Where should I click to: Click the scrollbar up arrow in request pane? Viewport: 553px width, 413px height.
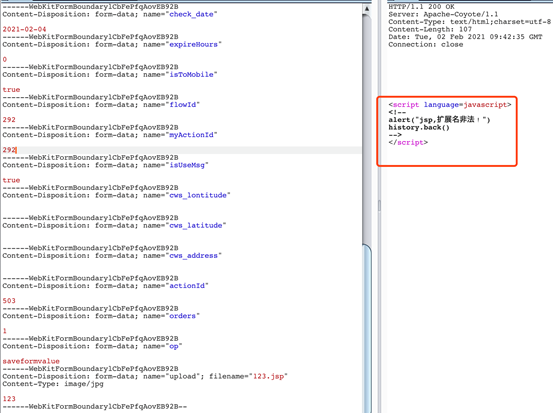tap(367, 8)
